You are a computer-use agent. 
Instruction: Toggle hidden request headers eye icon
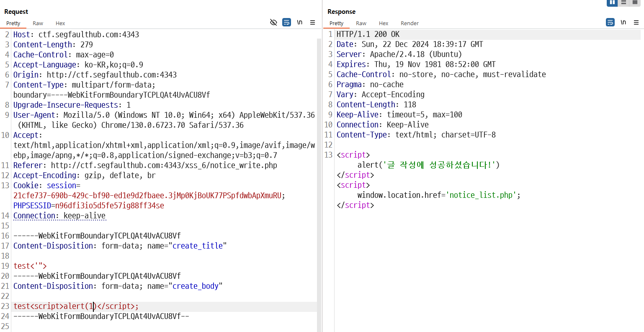click(x=273, y=22)
